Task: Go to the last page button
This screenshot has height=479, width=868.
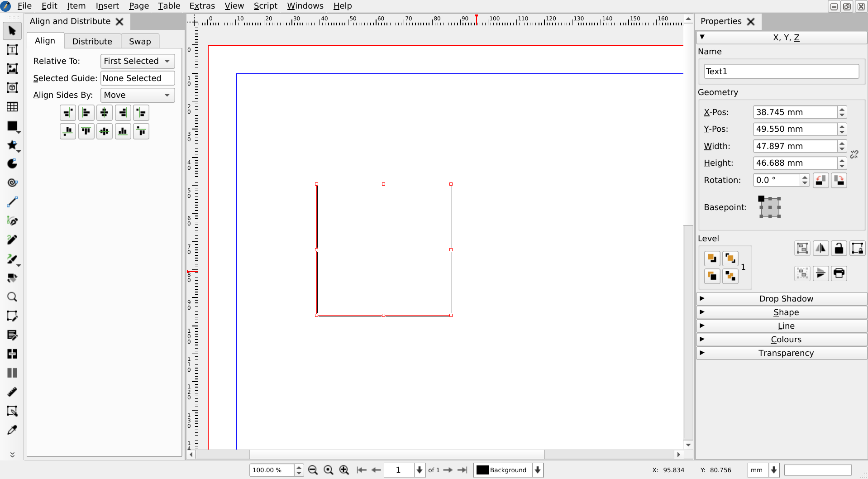Action: coord(462,470)
